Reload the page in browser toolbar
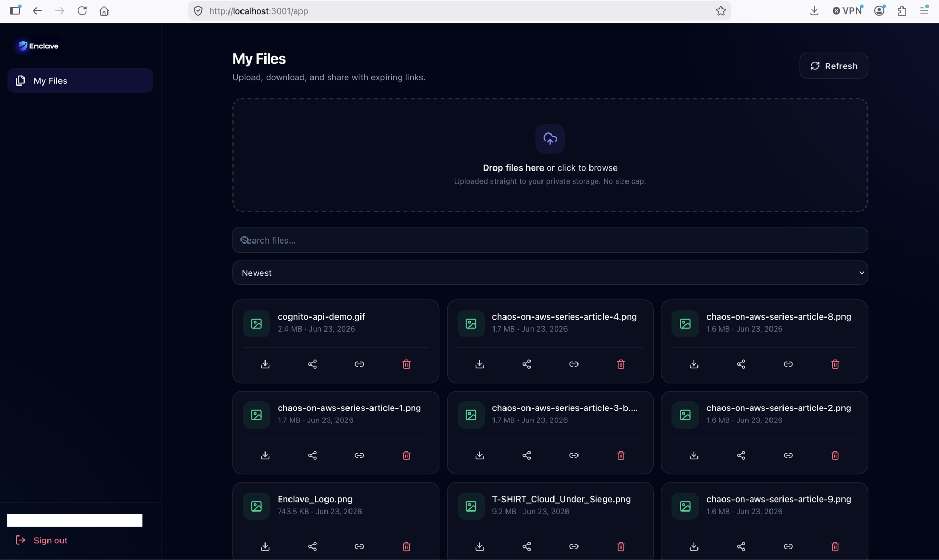 click(x=82, y=11)
